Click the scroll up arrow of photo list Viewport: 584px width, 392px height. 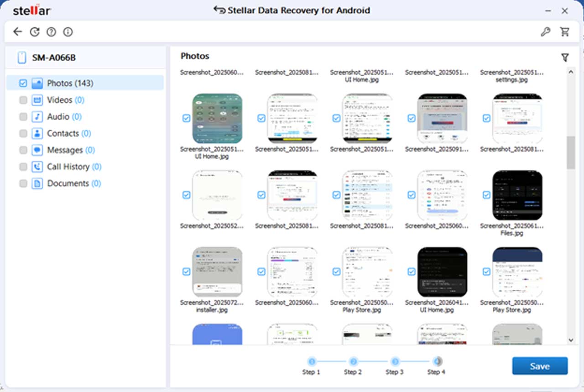tap(571, 72)
